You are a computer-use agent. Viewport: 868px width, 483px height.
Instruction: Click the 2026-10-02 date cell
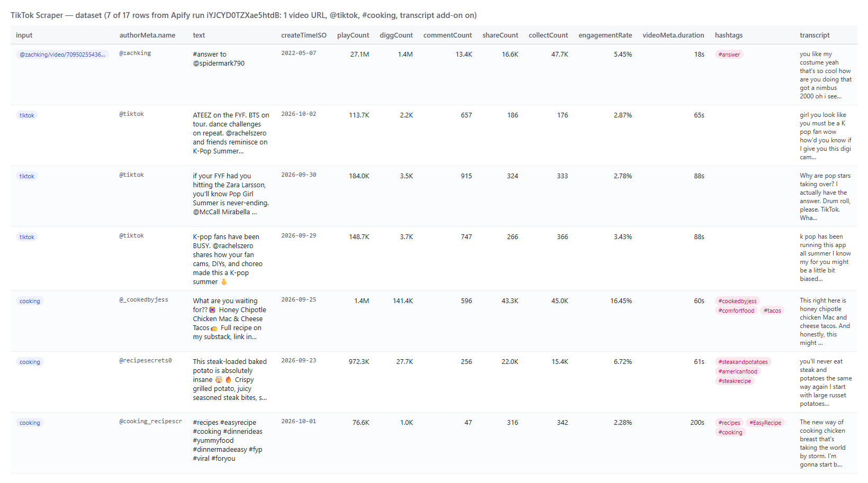point(299,114)
